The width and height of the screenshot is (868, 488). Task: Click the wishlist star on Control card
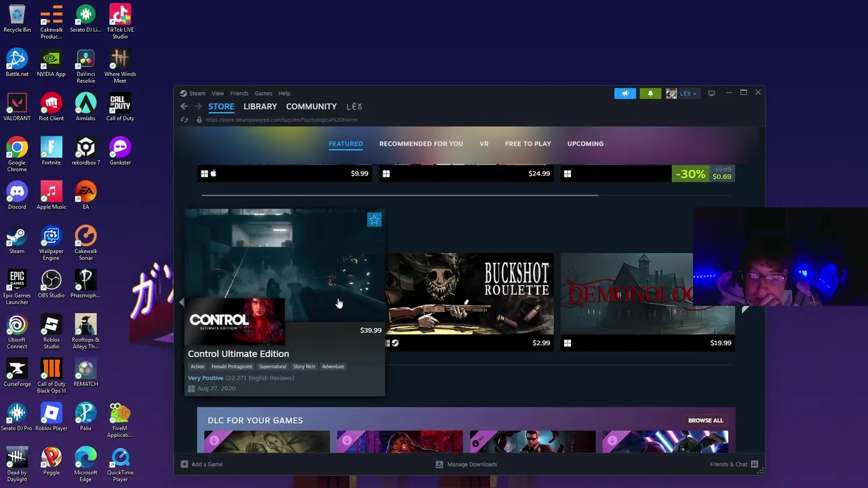374,220
